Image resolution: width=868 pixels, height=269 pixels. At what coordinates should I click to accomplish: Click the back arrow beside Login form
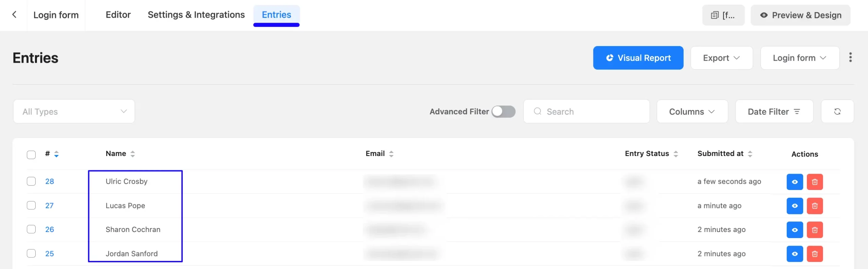click(x=14, y=15)
